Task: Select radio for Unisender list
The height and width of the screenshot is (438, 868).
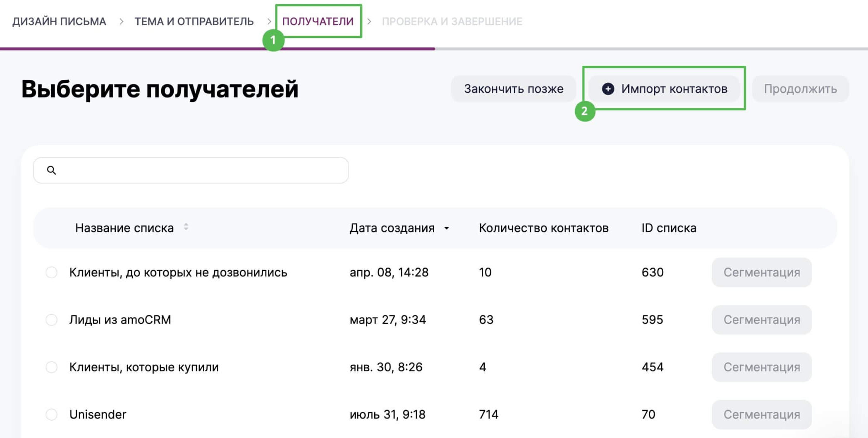Action: tap(52, 414)
